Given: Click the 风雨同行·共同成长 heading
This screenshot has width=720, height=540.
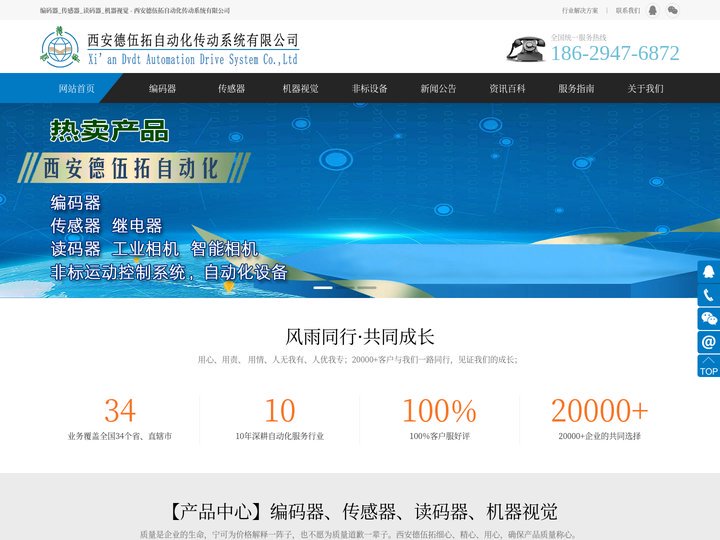Looking at the screenshot, I should pyautogui.click(x=360, y=337).
